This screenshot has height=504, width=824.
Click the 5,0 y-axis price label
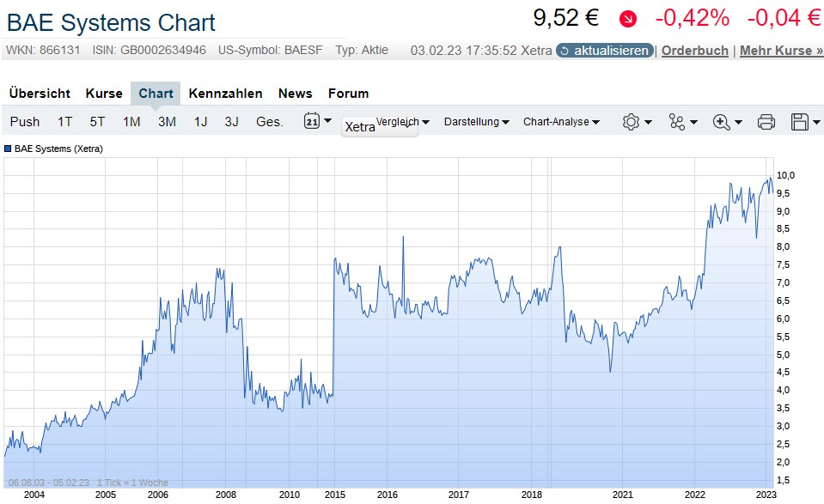click(x=783, y=355)
